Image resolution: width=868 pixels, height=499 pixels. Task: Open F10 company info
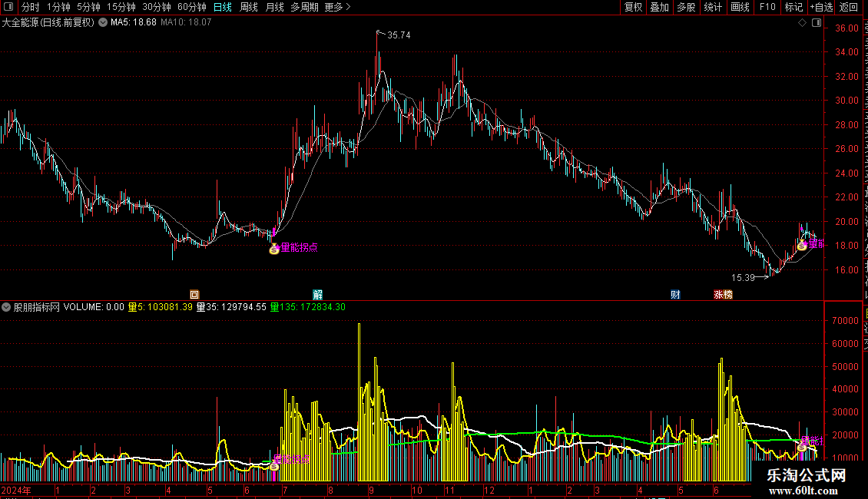[767, 7]
